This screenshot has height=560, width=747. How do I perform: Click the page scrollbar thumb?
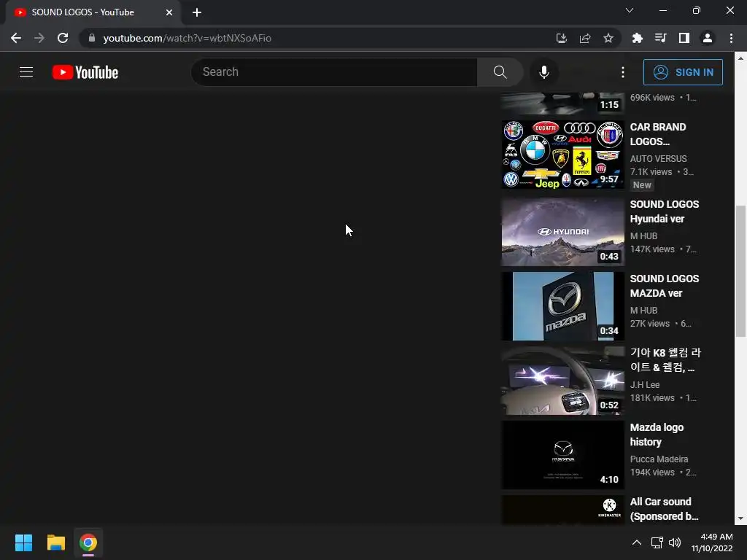[x=741, y=271]
